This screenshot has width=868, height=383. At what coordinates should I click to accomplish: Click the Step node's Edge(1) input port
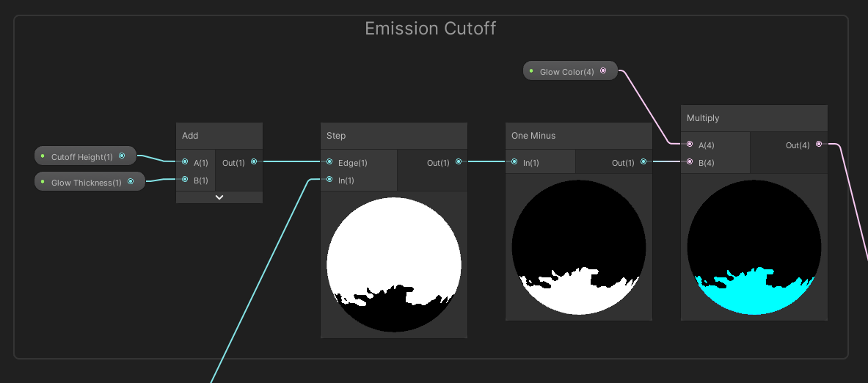pos(329,162)
